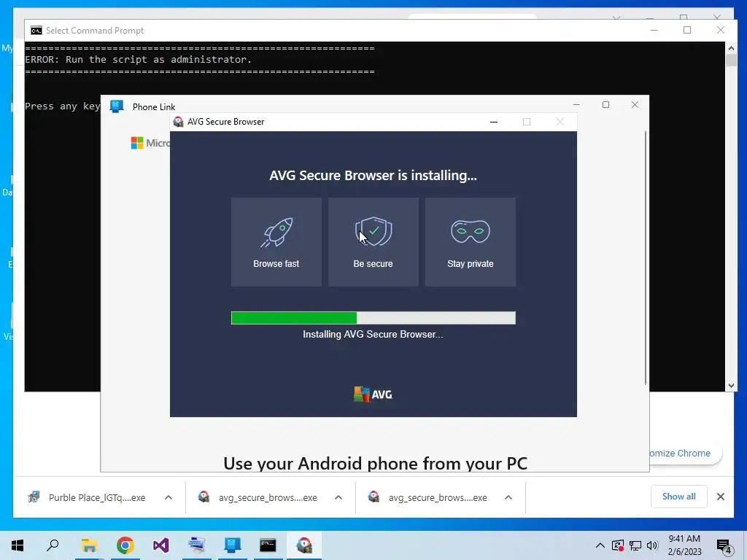Minimize the Command Prompt window
The image size is (747, 560).
pos(654,30)
